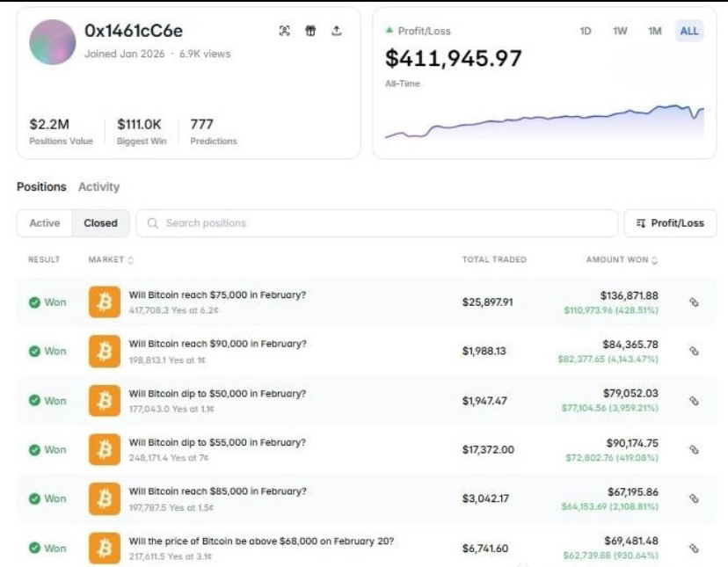Viewport: 728px width, 567px height.
Task: Open market 'Bitcoin above $68,000 on February 20'
Action: [x=261, y=541]
